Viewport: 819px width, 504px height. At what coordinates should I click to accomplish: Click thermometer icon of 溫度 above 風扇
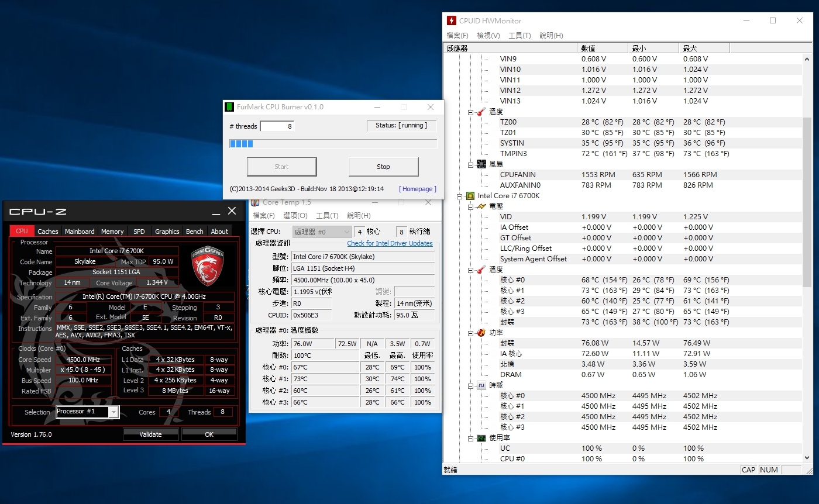(481, 112)
